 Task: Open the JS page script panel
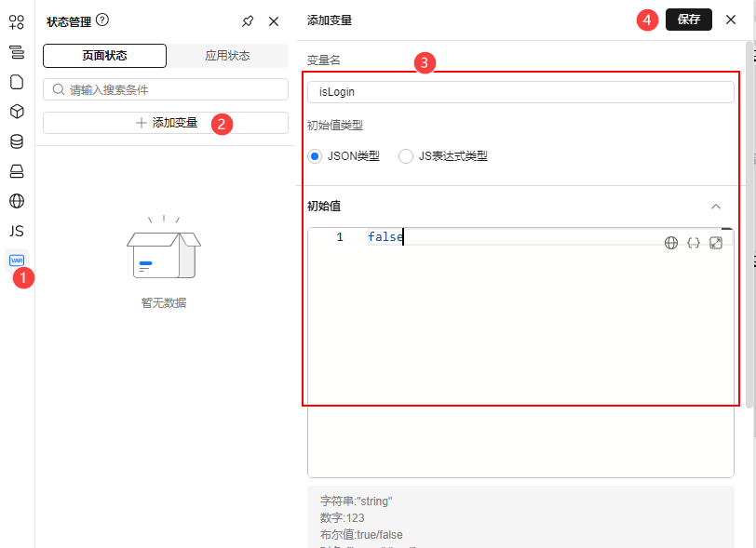point(17,230)
